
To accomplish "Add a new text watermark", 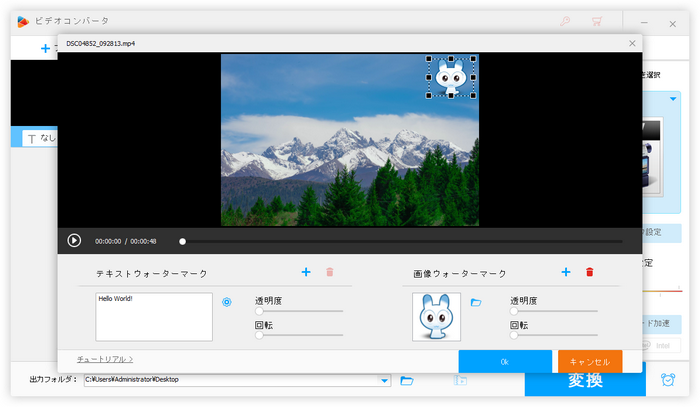I will tap(306, 272).
